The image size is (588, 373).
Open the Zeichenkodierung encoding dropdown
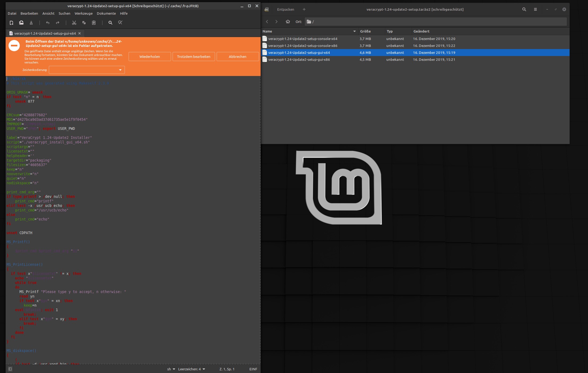pos(87,70)
